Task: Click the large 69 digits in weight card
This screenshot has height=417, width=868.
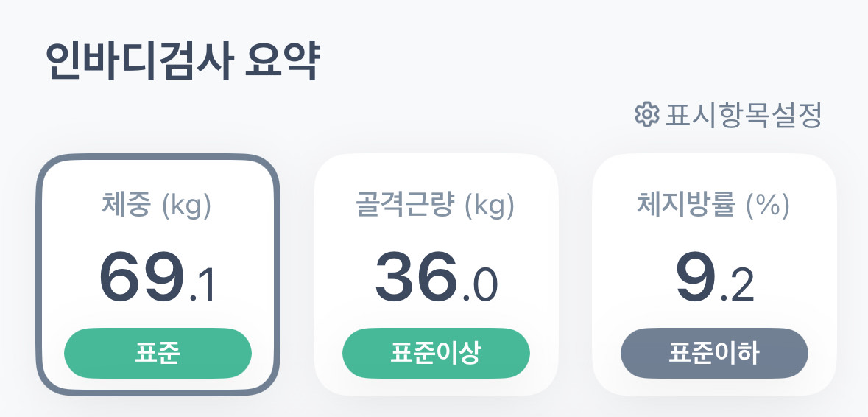Action: (x=141, y=276)
